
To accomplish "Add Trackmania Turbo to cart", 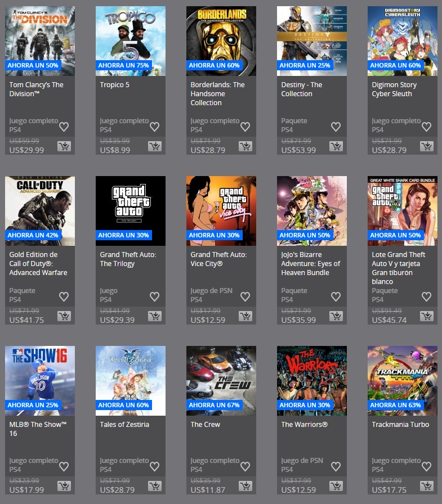I will [x=426, y=486].
